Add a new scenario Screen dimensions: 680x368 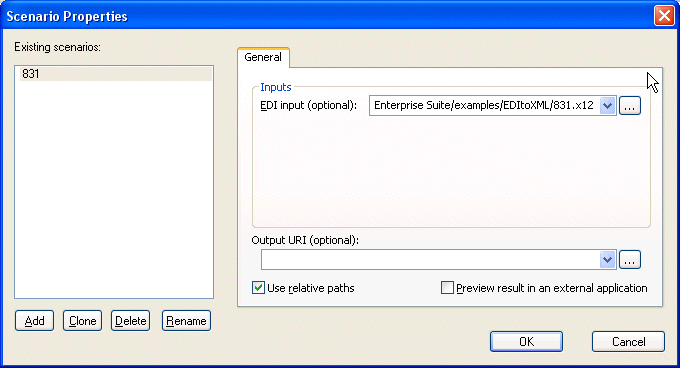[x=34, y=321]
